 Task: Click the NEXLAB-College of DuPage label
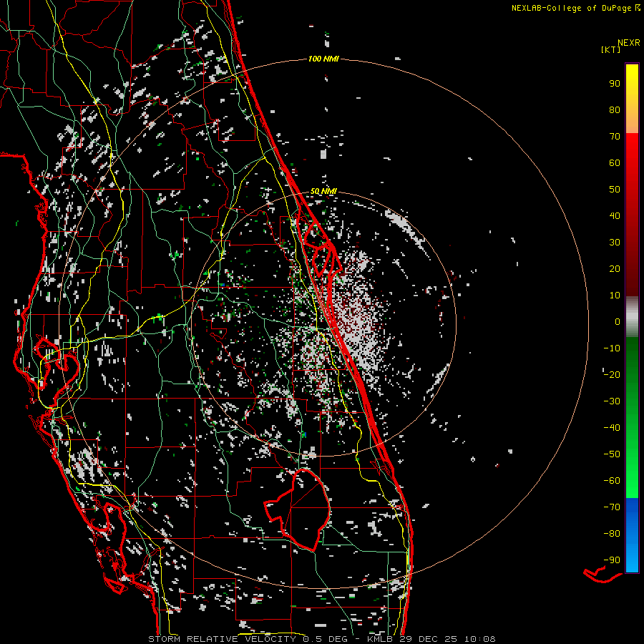[x=571, y=8]
